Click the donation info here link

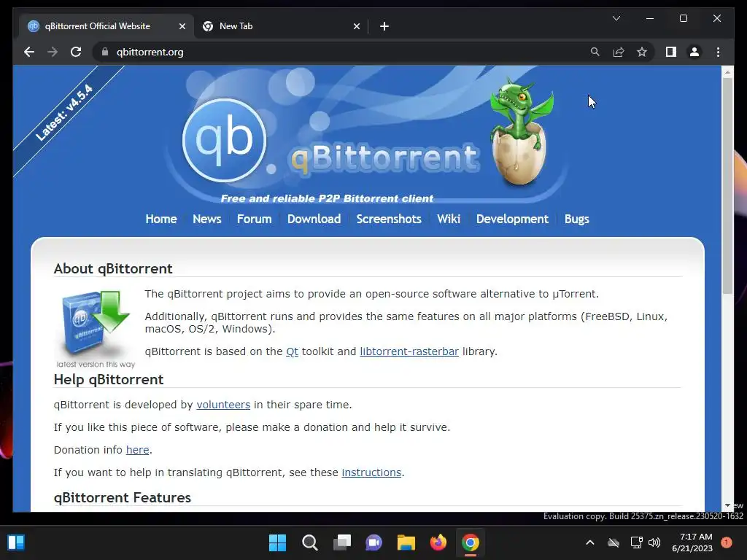pos(137,450)
